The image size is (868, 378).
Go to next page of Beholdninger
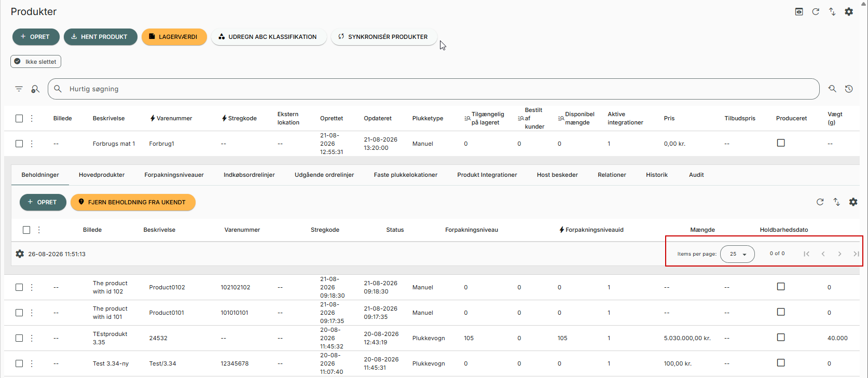coord(839,254)
